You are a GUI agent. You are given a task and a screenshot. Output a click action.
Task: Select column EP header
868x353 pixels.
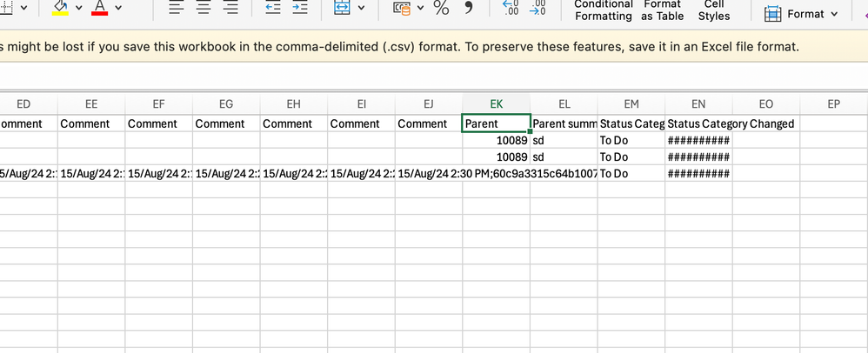834,104
